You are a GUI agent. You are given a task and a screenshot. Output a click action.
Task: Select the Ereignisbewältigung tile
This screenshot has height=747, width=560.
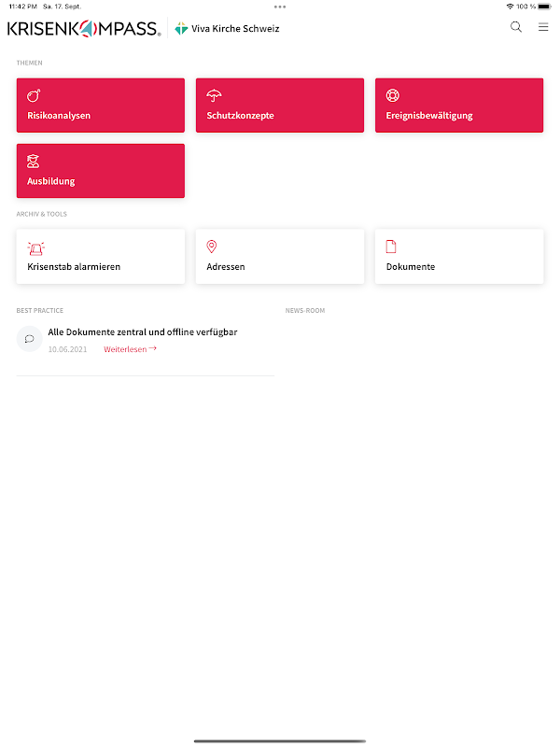(x=459, y=106)
